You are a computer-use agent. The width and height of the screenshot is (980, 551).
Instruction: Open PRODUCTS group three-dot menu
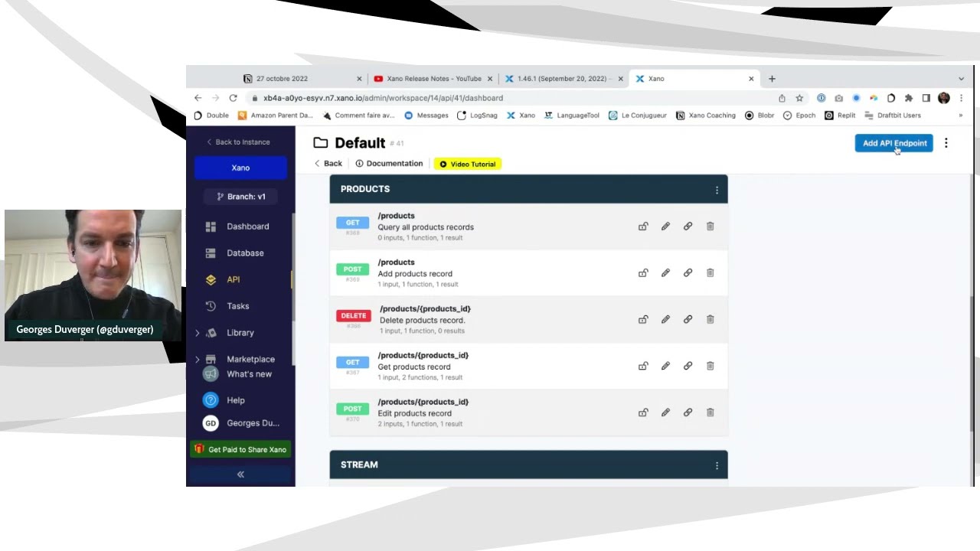tap(717, 190)
